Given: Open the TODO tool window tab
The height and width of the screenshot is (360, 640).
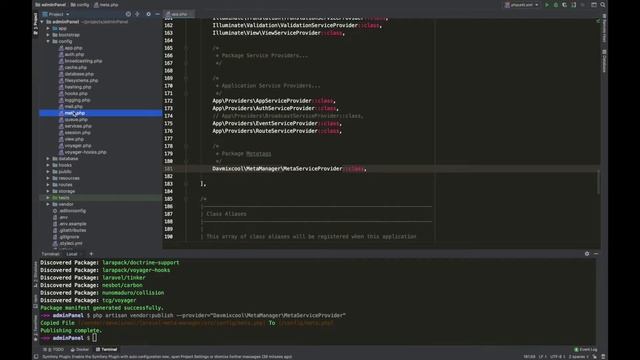Looking at the screenshot, I should pos(54,350).
